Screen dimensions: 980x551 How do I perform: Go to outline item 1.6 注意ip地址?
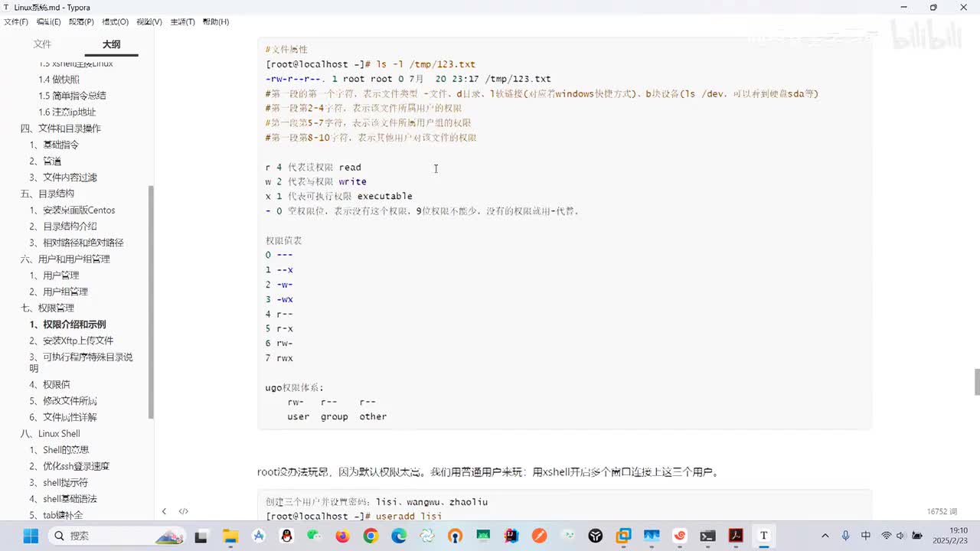pos(67,112)
